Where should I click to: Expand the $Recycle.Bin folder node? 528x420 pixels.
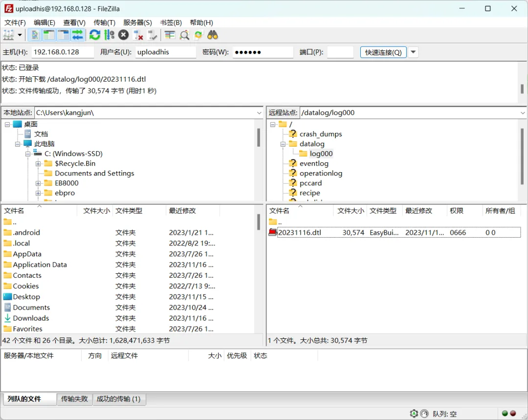point(38,164)
